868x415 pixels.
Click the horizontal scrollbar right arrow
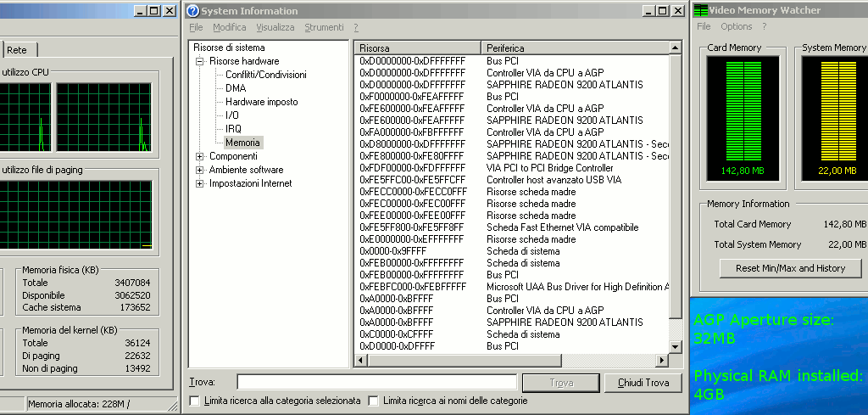point(662,360)
